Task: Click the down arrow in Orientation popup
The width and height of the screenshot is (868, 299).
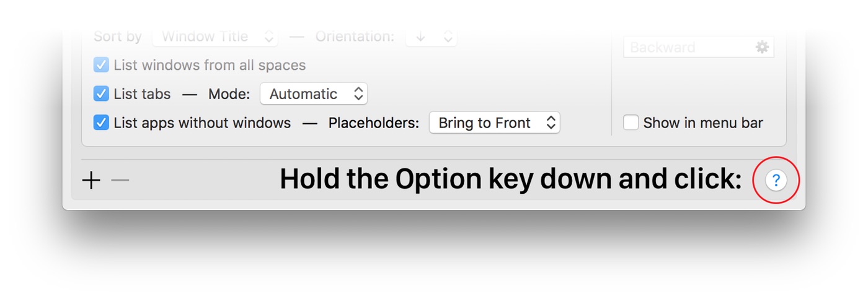Action: (x=421, y=37)
